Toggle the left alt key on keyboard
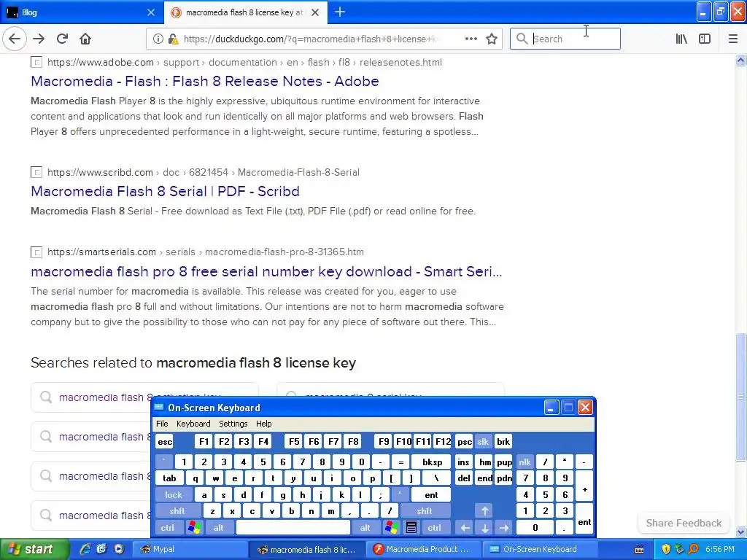The image size is (747, 560). click(x=219, y=528)
